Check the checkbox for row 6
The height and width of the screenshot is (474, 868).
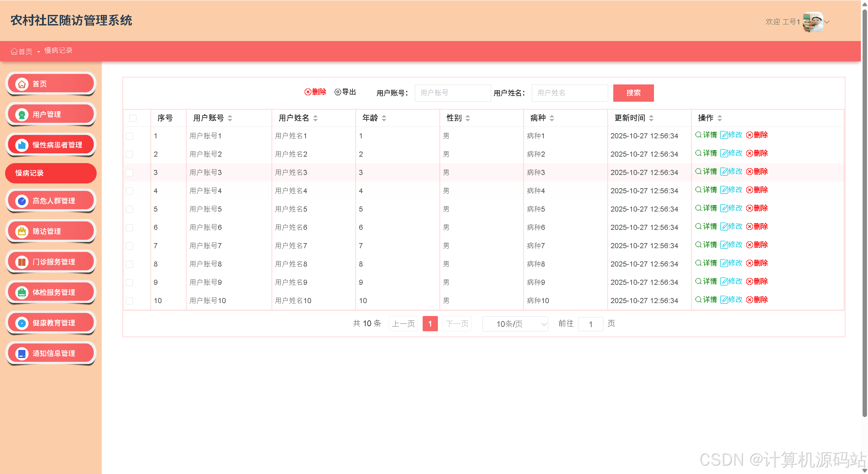pos(129,228)
